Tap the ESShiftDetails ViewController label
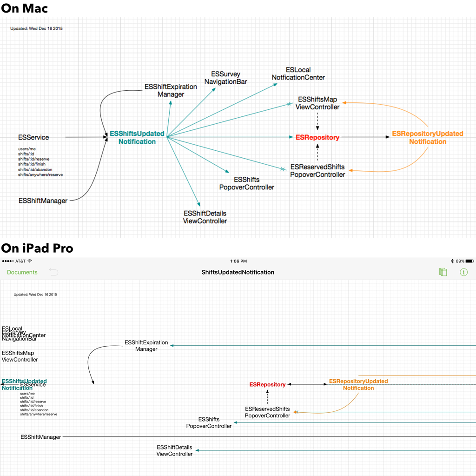This screenshot has height=476, width=476. [205, 217]
